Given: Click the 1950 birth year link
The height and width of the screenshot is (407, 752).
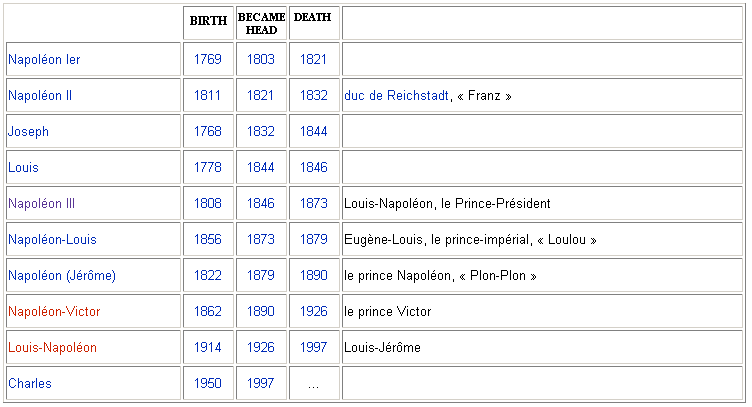Looking at the screenshot, I should (208, 384).
